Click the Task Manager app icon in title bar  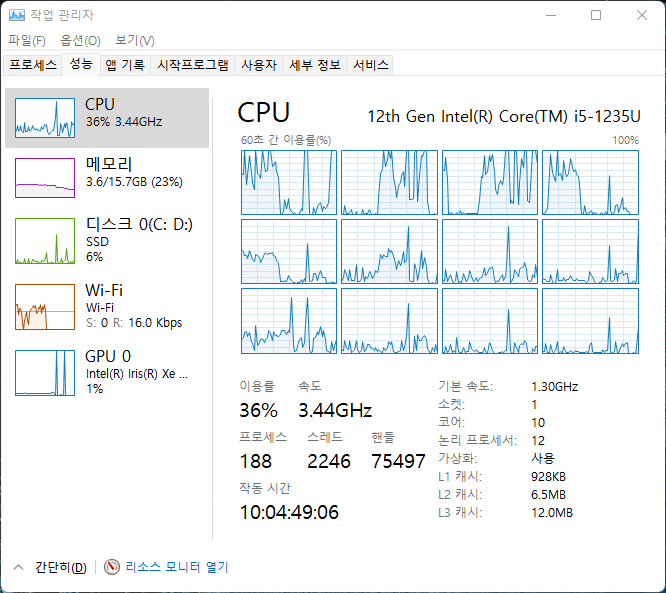pyautogui.click(x=15, y=15)
